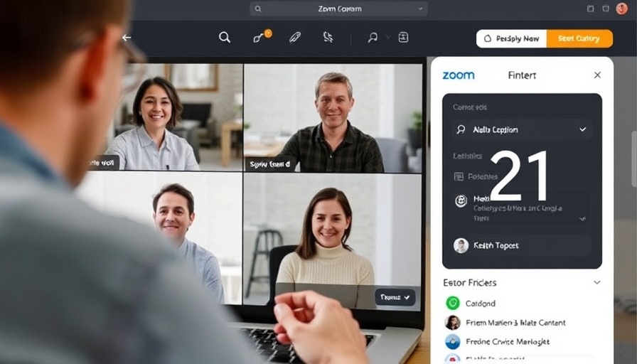Image resolution: width=637 pixels, height=364 pixels.
Task: Open the small chevron beside the person search icon
Action: (388, 38)
